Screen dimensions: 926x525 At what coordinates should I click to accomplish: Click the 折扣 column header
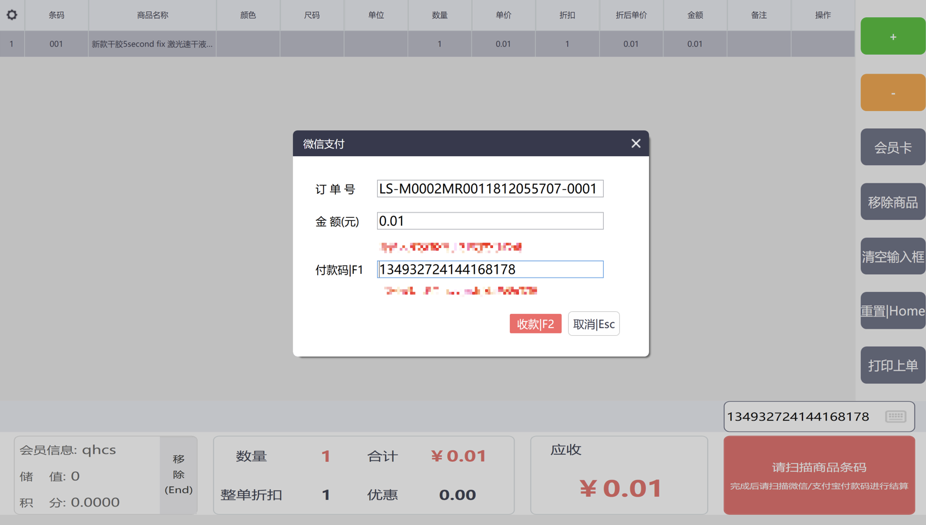[x=567, y=15]
